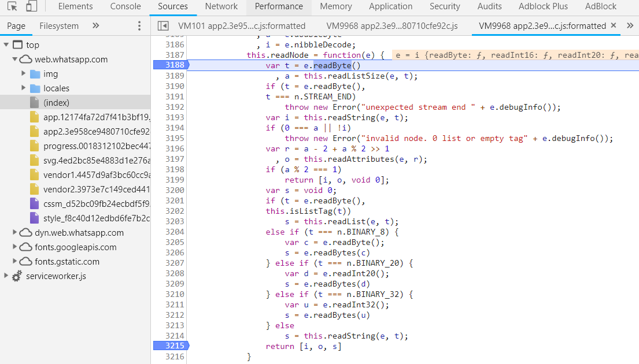
Task: Set a breakpoint on line 3199
Action: click(x=175, y=180)
